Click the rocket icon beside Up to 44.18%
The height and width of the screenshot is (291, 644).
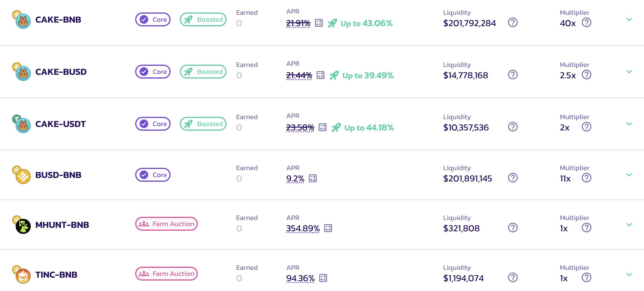pos(336,127)
